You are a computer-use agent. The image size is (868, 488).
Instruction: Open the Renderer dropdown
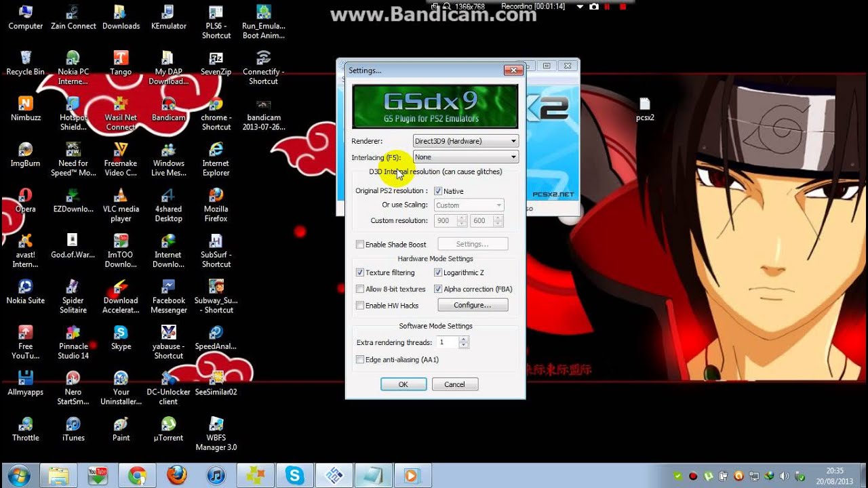(466, 141)
